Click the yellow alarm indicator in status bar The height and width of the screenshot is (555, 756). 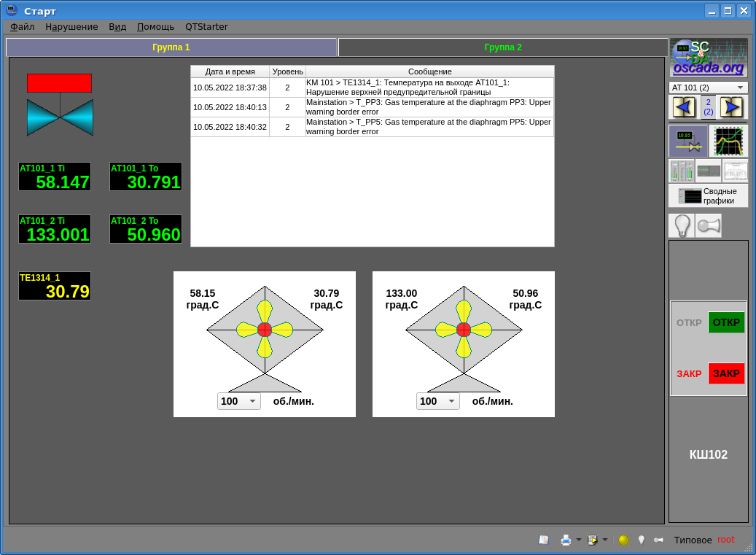coord(623,540)
